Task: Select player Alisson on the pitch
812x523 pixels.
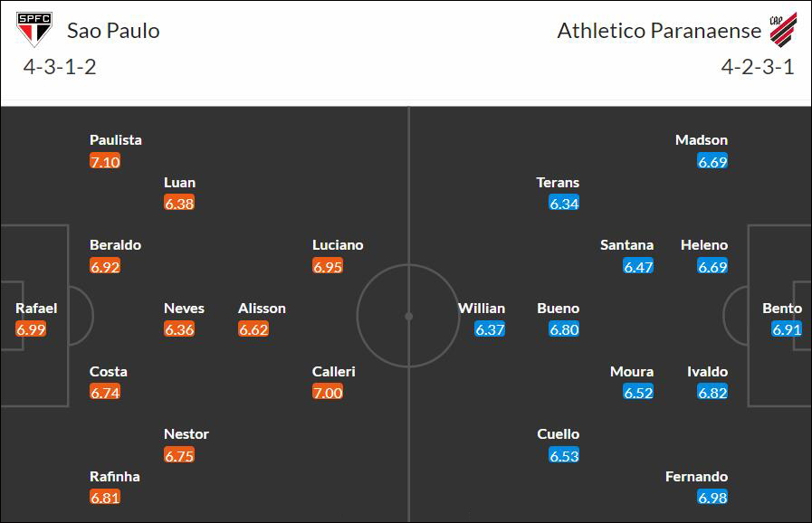Action: (262, 309)
